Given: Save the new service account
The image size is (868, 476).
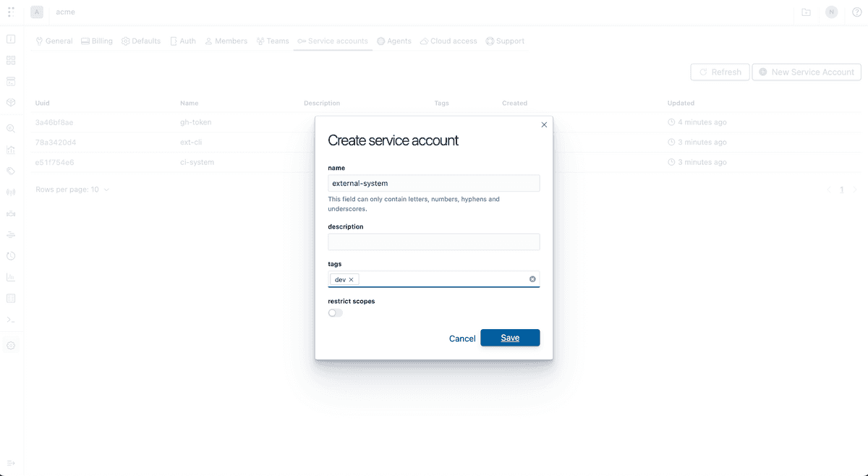Looking at the screenshot, I should [x=510, y=338].
